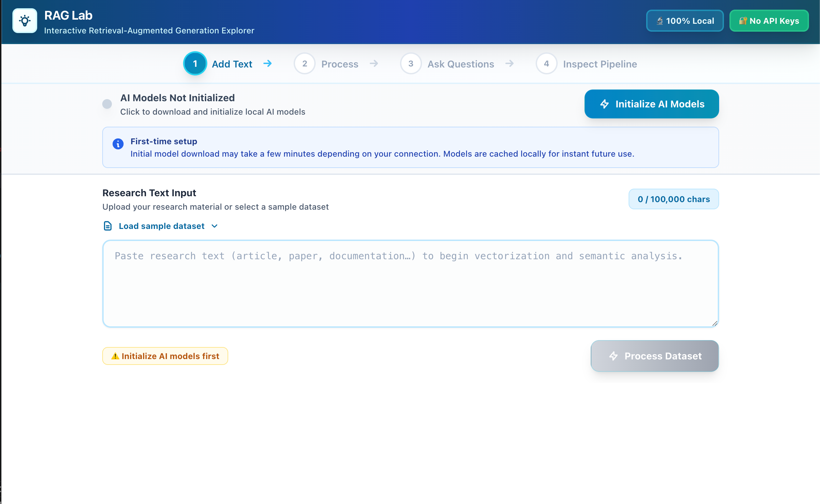The width and height of the screenshot is (820, 504).
Task: Click the arrow icon after Add Text
Action: tap(267, 63)
